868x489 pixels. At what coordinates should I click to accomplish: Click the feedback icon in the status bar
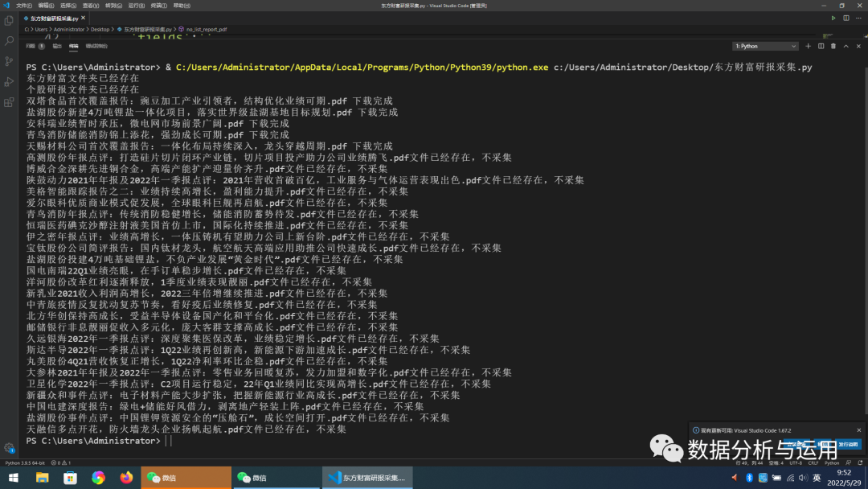849,462
